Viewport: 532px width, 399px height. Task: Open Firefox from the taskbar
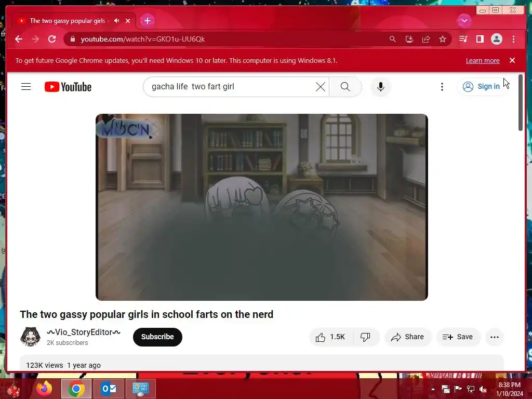point(44,389)
